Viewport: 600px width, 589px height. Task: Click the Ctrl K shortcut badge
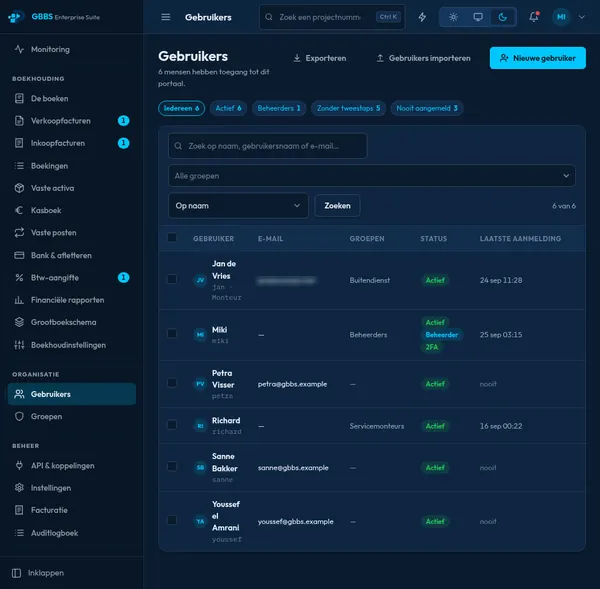pyautogui.click(x=388, y=17)
